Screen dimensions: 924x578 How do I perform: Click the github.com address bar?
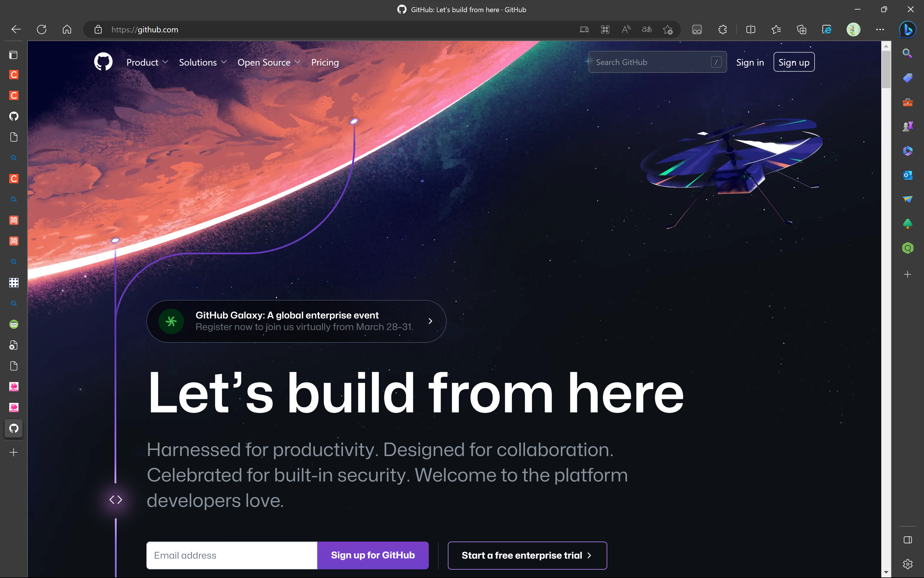pos(336,29)
